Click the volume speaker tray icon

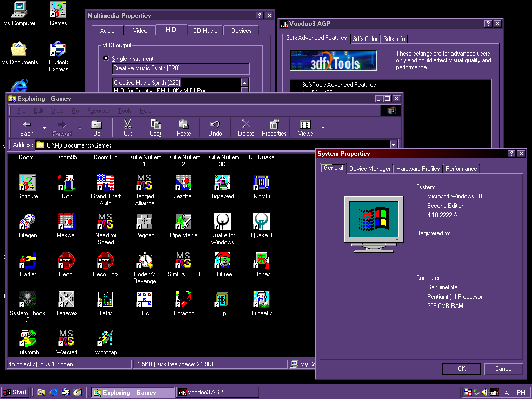(485, 392)
